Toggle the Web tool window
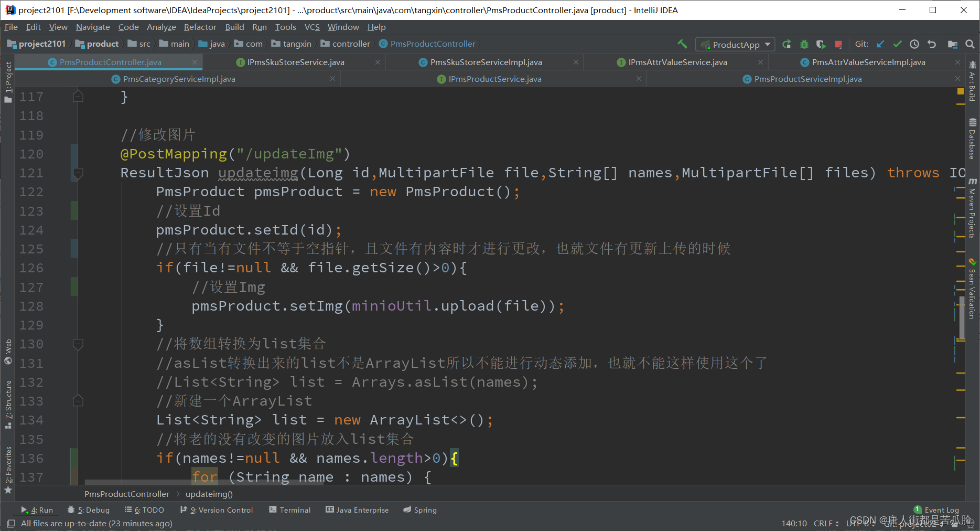Viewport: 980px width, 531px height. [8, 352]
